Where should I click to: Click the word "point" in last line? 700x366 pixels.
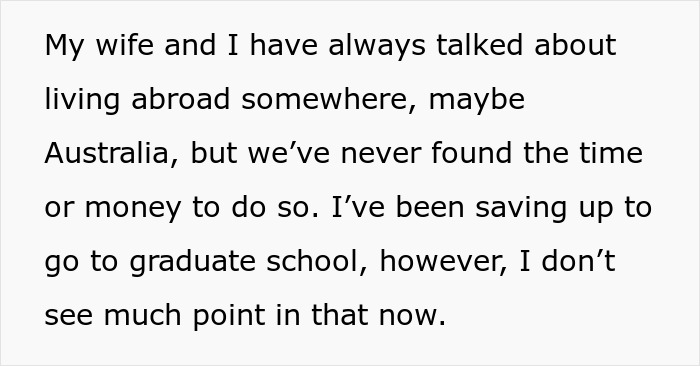point(229,316)
